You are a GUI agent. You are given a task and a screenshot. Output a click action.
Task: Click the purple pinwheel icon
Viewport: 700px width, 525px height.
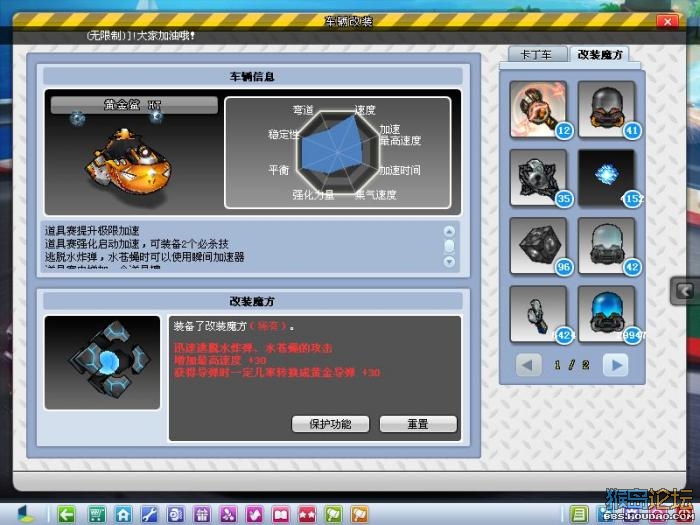click(x=228, y=514)
